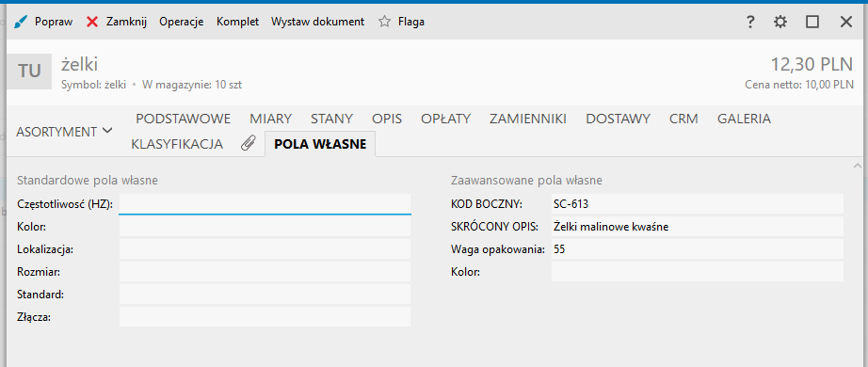Switch to the GALERIA tab

click(x=744, y=119)
